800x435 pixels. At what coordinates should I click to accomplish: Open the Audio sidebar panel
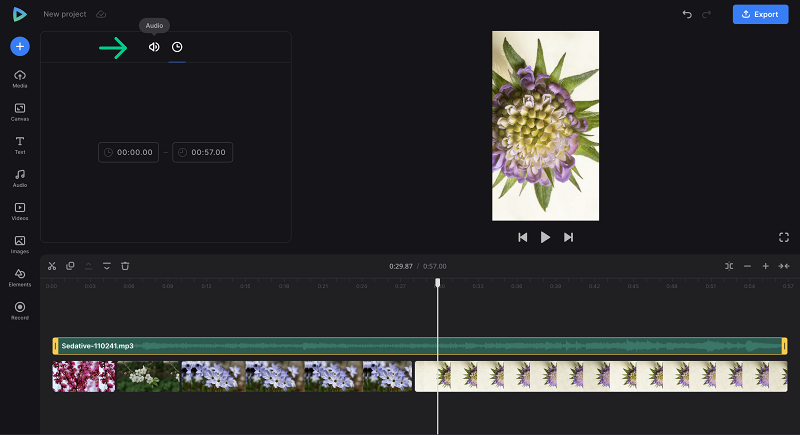pos(20,178)
